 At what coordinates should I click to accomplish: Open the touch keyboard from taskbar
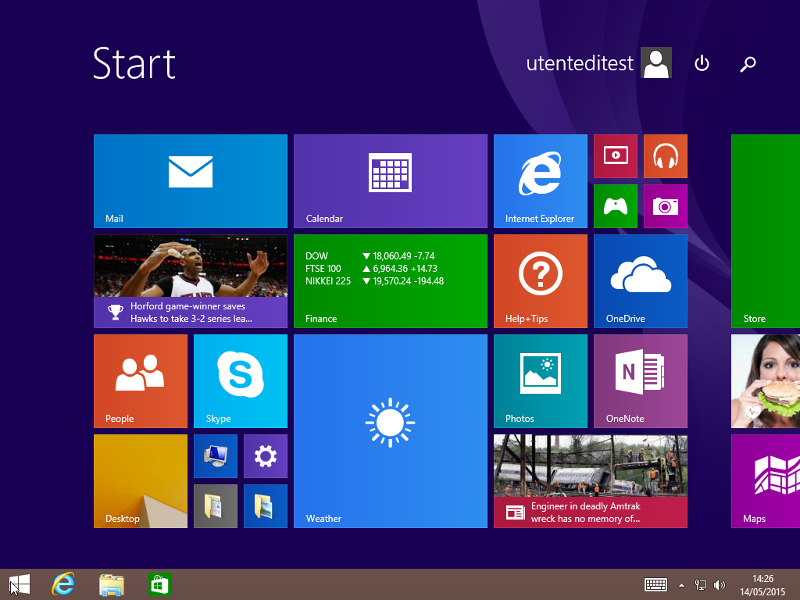point(656,585)
